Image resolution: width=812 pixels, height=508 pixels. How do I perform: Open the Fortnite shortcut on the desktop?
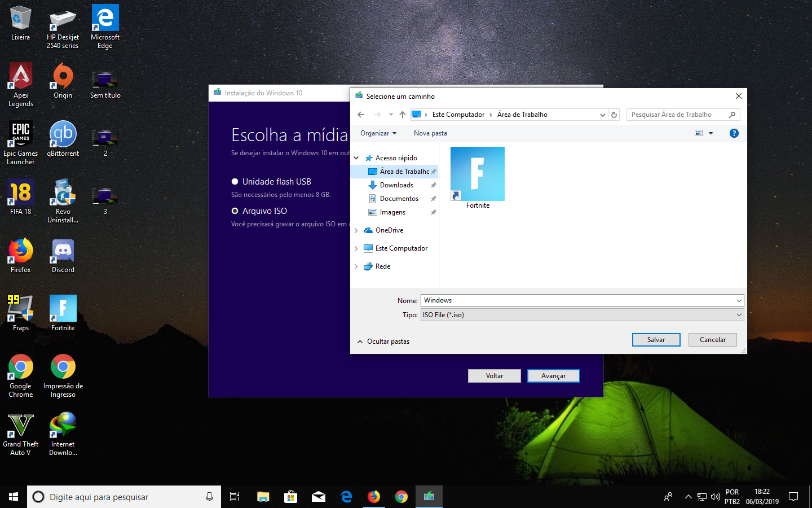click(x=63, y=313)
